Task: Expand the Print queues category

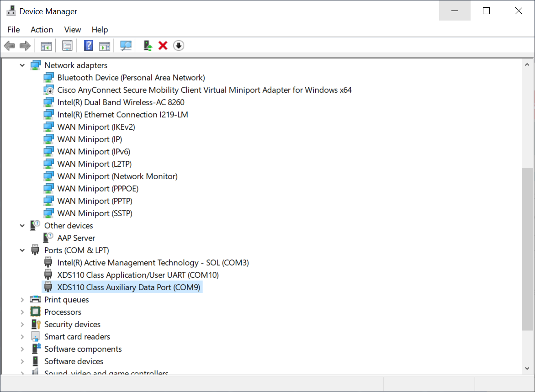Action: 22,300
